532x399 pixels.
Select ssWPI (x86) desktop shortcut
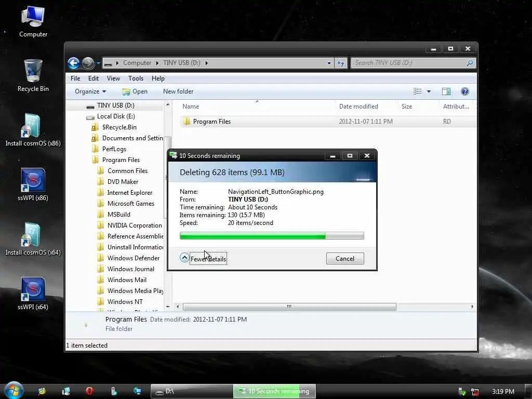click(x=33, y=185)
